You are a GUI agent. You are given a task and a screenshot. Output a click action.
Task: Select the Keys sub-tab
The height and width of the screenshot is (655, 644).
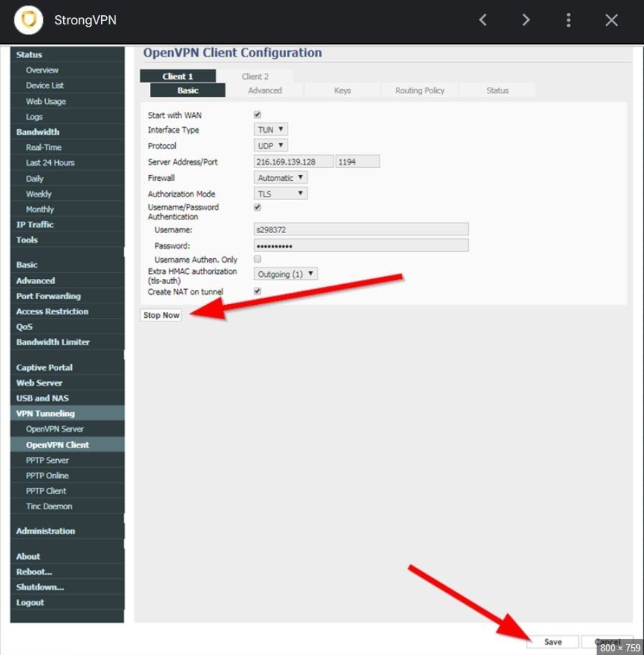tap(343, 90)
